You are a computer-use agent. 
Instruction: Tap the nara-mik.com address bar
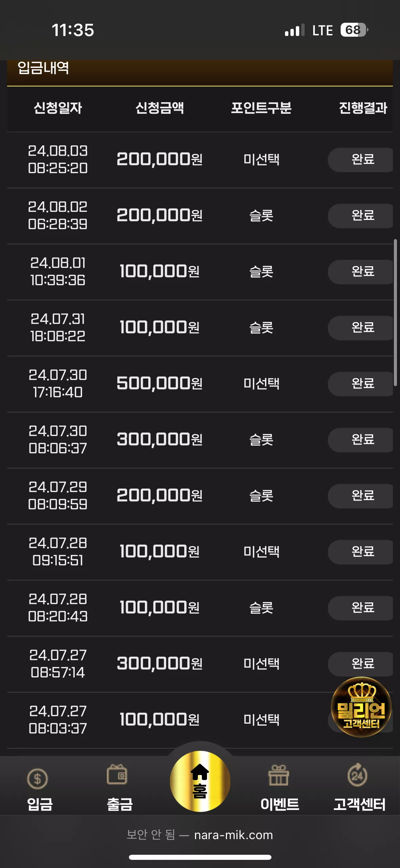200,835
